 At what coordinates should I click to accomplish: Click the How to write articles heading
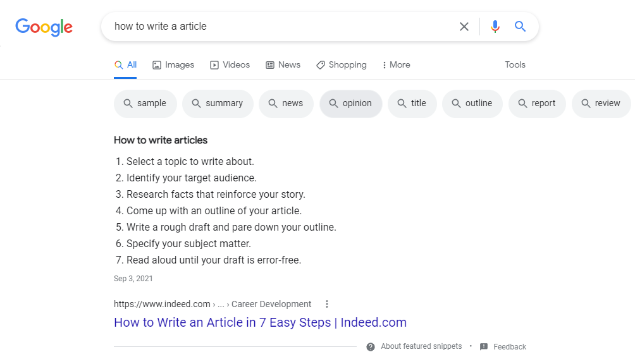[161, 140]
